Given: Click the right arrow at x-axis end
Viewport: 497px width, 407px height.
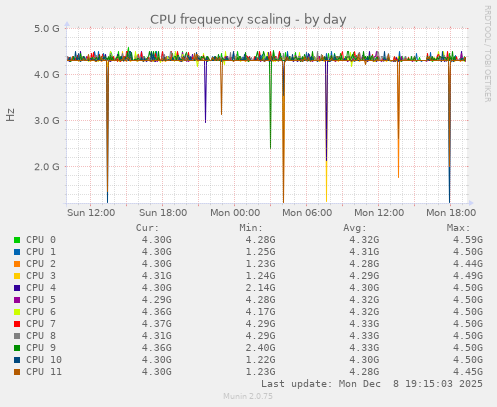Looking at the screenshot, I should point(471,203).
